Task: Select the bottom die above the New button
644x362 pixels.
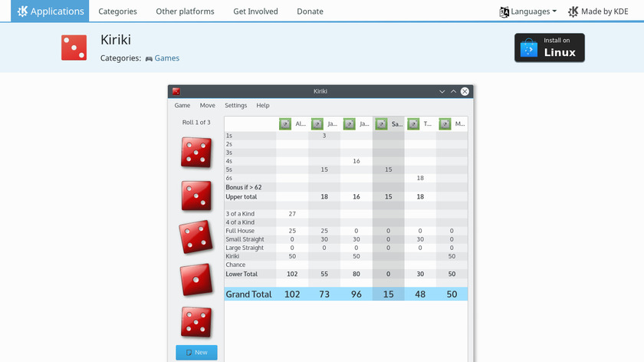Action: [196, 322]
